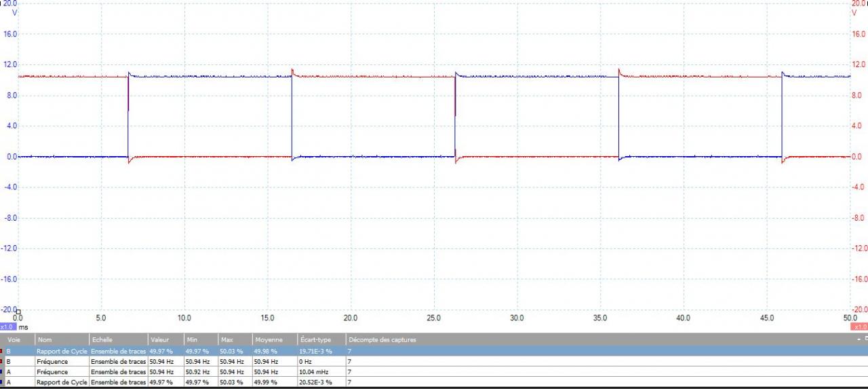Click the Min column header
The height and width of the screenshot is (389, 868).
click(201, 339)
